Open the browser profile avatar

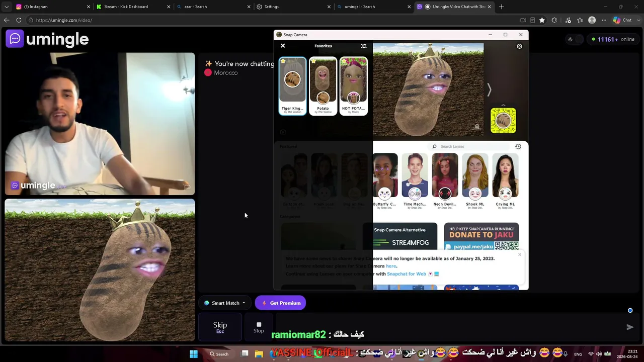pyautogui.click(x=592, y=20)
